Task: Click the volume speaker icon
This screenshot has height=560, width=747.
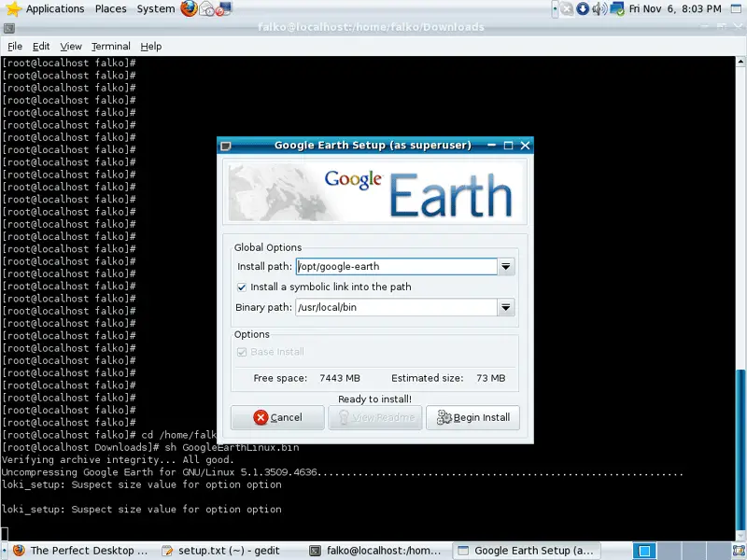Action: click(x=599, y=8)
